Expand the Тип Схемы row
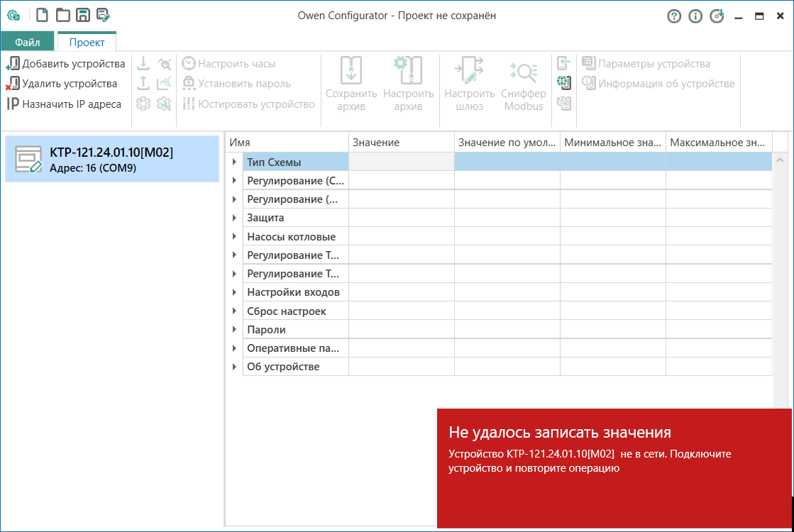 (x=234, y=162)
